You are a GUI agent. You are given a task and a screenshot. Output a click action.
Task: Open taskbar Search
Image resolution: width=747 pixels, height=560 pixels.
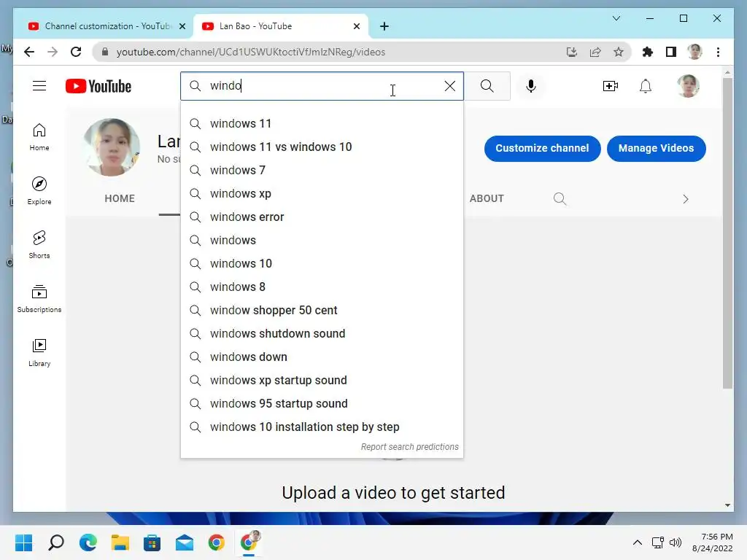pos(55,542)
